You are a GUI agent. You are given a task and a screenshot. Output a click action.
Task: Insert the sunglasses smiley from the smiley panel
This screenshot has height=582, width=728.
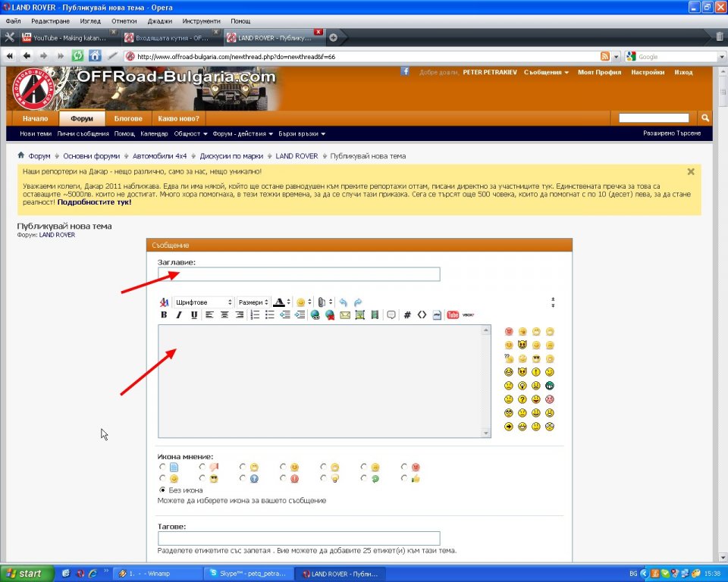click(x=536, y=358)
